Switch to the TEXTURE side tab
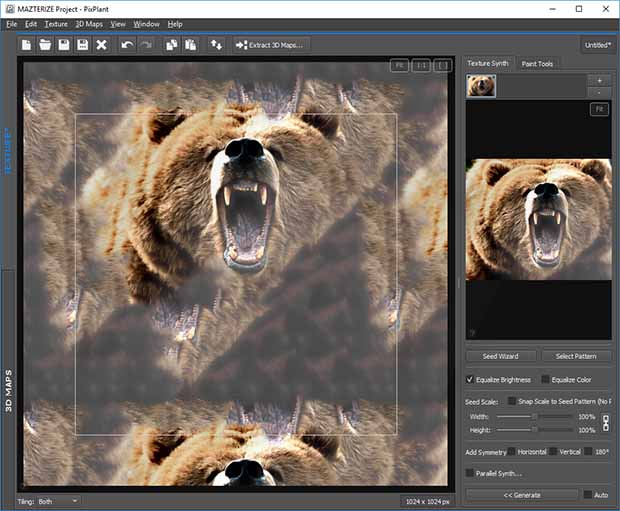This screenshot has height=511, width=620. point(8,151)
